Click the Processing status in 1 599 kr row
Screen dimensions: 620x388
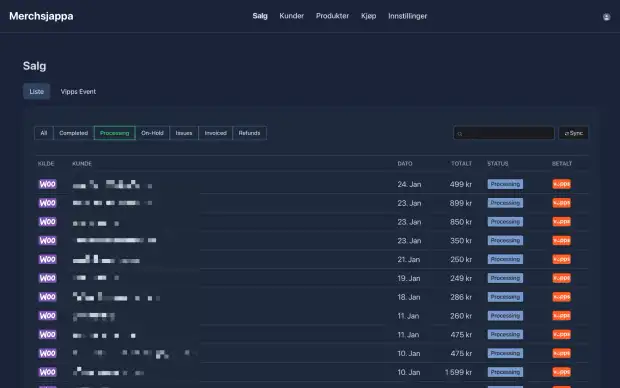point(505,372)
